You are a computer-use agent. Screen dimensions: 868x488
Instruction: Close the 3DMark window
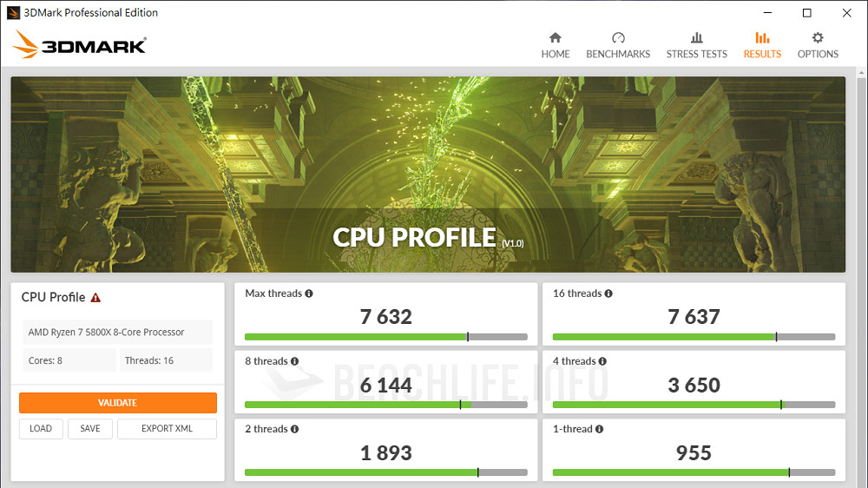pos(846,13)
